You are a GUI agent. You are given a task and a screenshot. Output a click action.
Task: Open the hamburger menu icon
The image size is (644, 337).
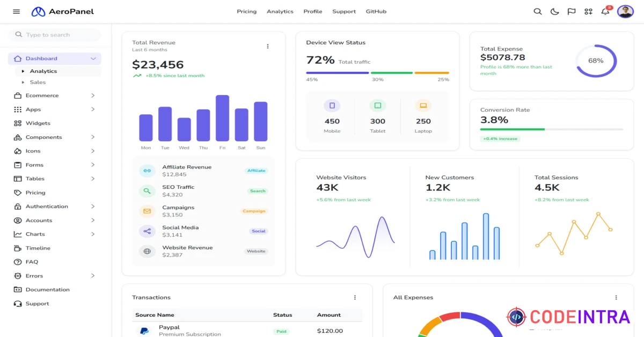coord(16,12)
